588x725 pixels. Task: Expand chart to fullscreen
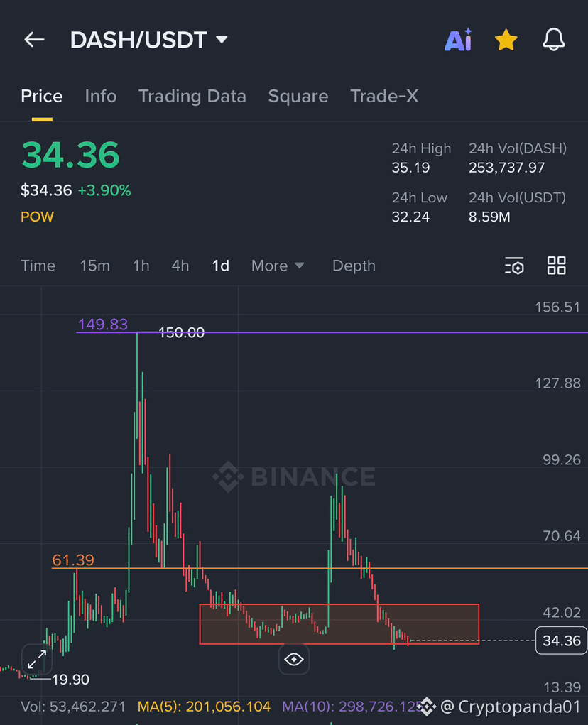pyautogui.click(x=36, y=660)
